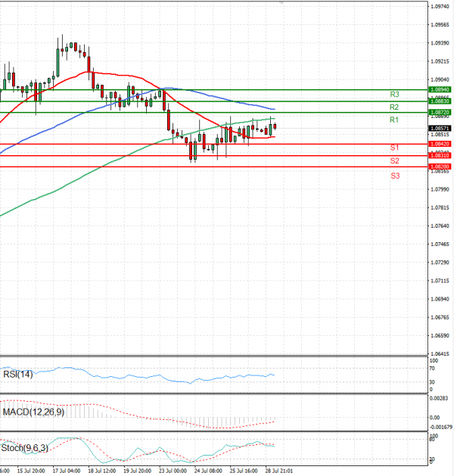
Task: Click the 1.09040 price axis value
Action: coord(440,79)
